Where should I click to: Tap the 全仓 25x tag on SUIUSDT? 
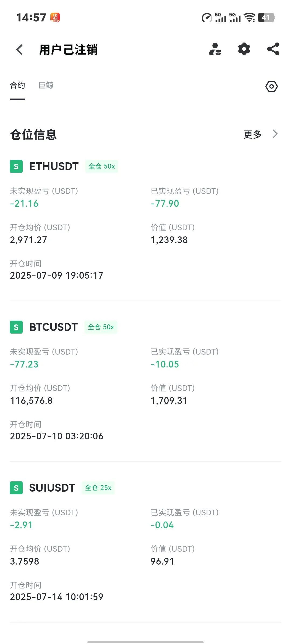pyautogui.click(x=98, y=488)
